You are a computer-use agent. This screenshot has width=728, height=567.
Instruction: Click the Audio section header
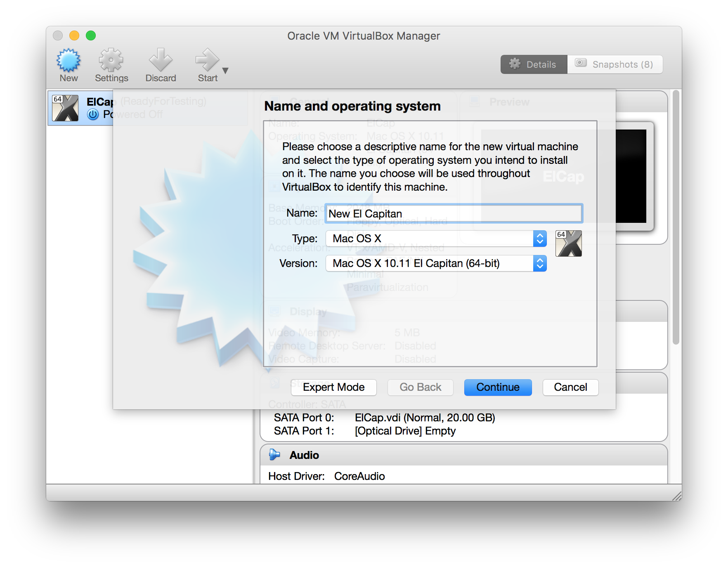coord(464,455)
